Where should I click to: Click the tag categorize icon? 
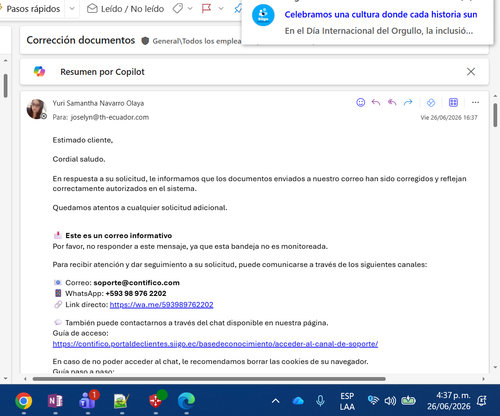click(x=178, y=8)
